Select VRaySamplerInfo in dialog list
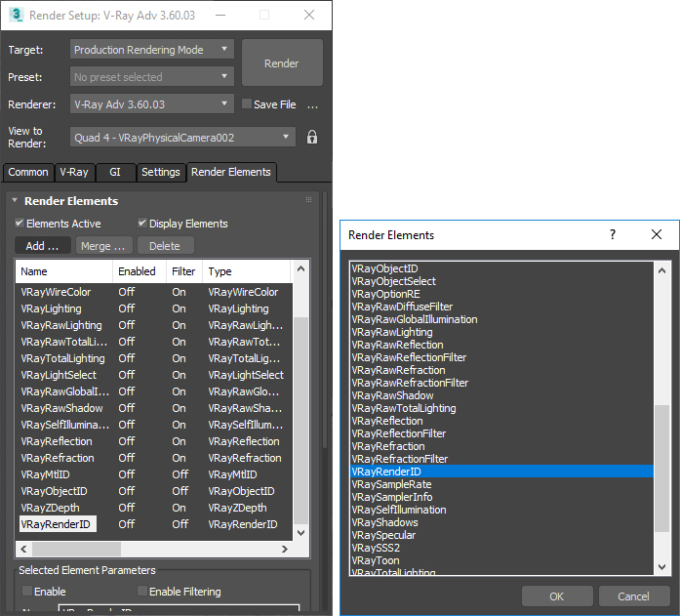The image size is (680, 616). (501, 497)
